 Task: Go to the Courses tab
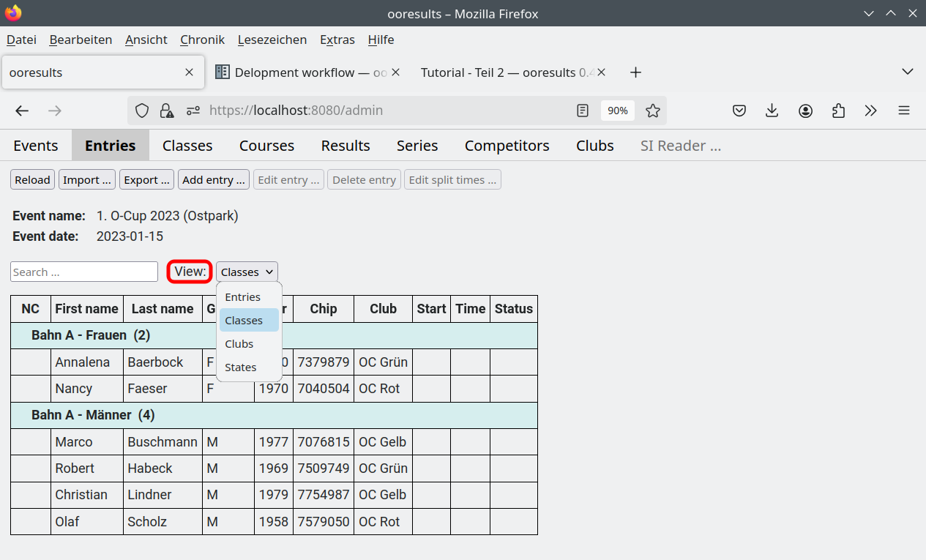coord(266,146)
